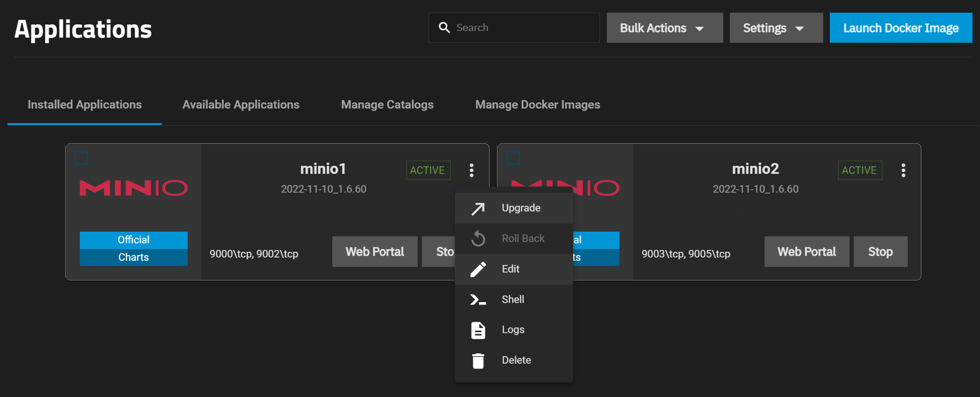Open minio1 three-dot options menu
The height and width of the screenshot is (397, 980).
472,170
